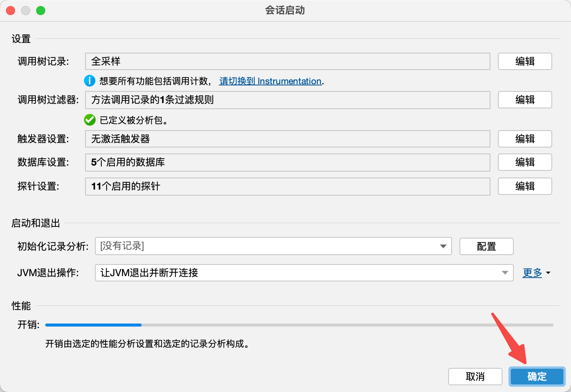Click the JVM退出操作 label
The height and width of the screenshot is (392, 571).
pos(48,273)
